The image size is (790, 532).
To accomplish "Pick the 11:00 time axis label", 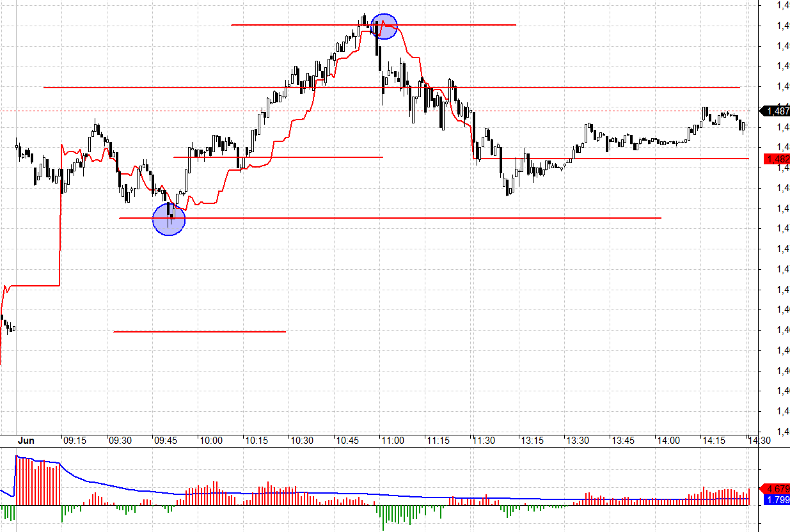I will [x=392, y=441].
